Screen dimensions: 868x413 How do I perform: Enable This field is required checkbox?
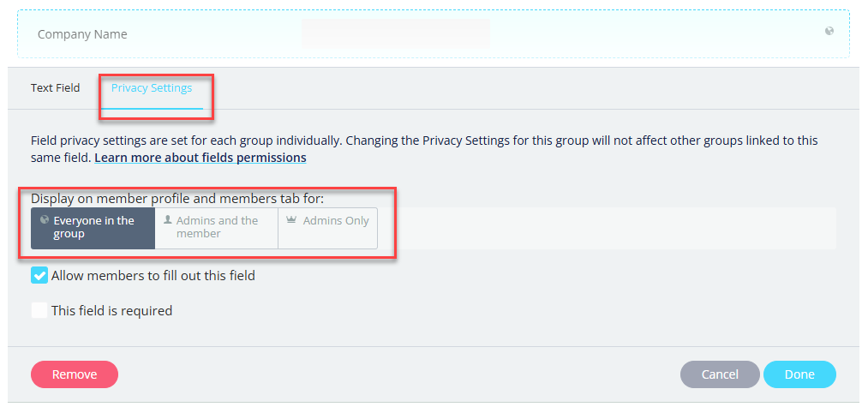[39, 310]
